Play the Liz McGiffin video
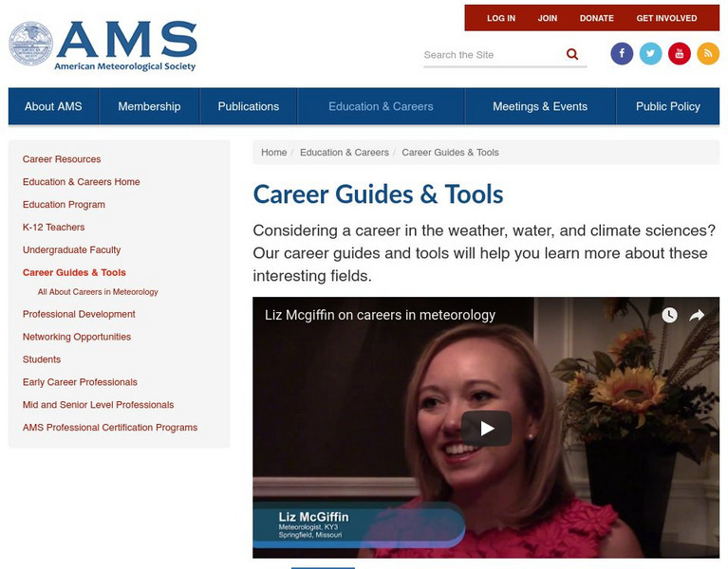 (x=486, y=428)
